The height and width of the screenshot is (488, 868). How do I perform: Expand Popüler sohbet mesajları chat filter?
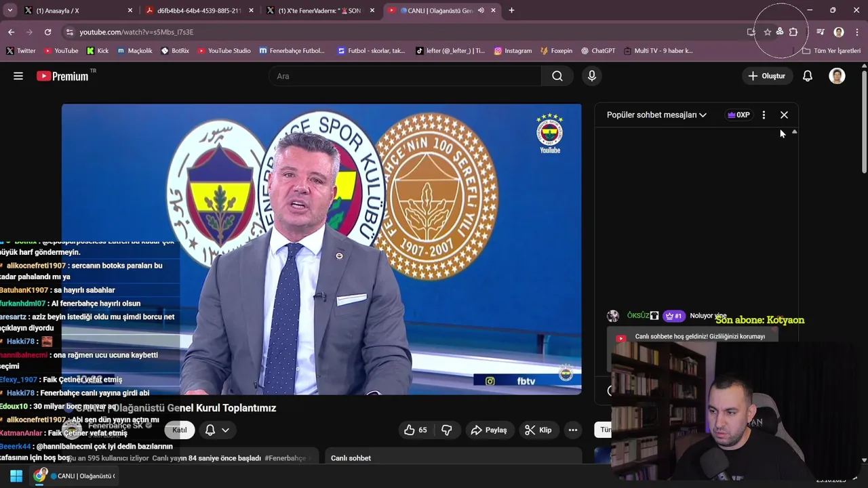pyautogui.click(x=656, y=115)
